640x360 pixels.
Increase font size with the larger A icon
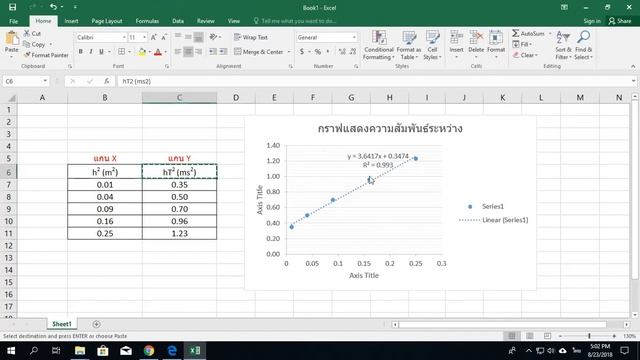(153, 37)
